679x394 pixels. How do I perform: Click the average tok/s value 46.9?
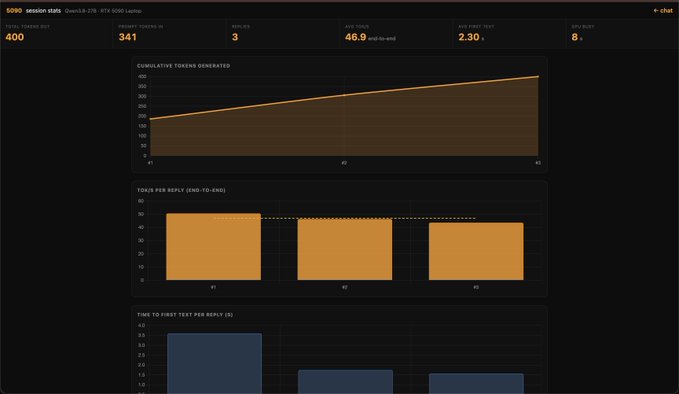click(x=356, y=37)
